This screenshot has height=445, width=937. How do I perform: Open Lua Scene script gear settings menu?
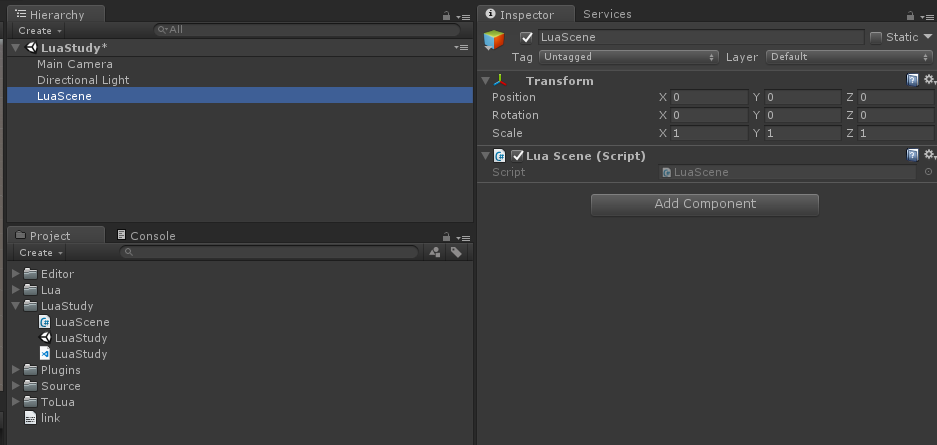pos(929,155)
